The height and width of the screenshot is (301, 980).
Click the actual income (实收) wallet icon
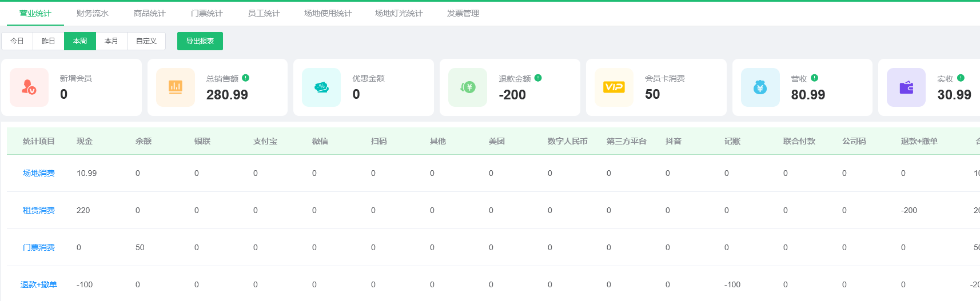[906, 87]
